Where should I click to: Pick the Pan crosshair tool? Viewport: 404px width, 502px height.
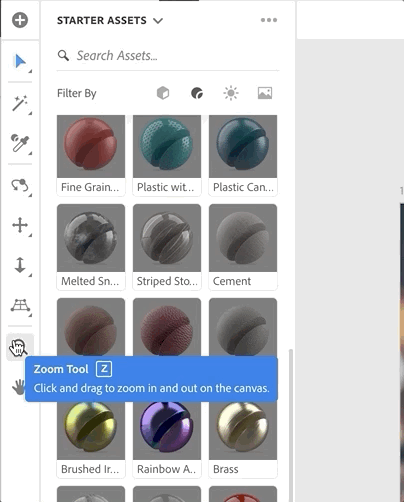pos(20,225)
